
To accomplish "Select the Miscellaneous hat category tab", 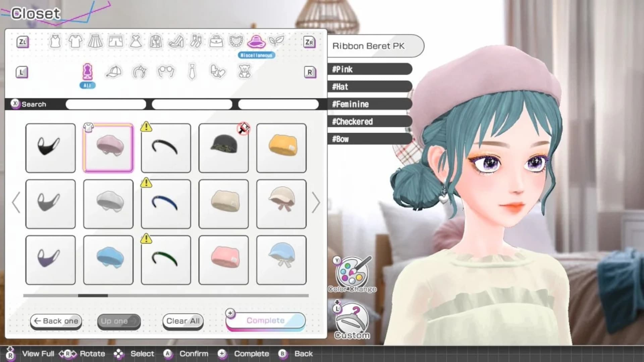I will click(x=256, y=42).
